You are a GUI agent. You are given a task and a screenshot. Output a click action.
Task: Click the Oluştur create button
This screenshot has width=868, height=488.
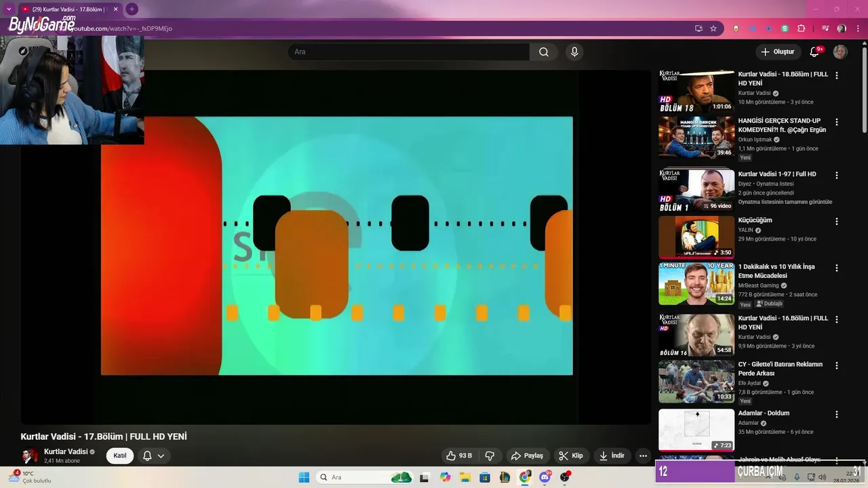tap(778, 52)
